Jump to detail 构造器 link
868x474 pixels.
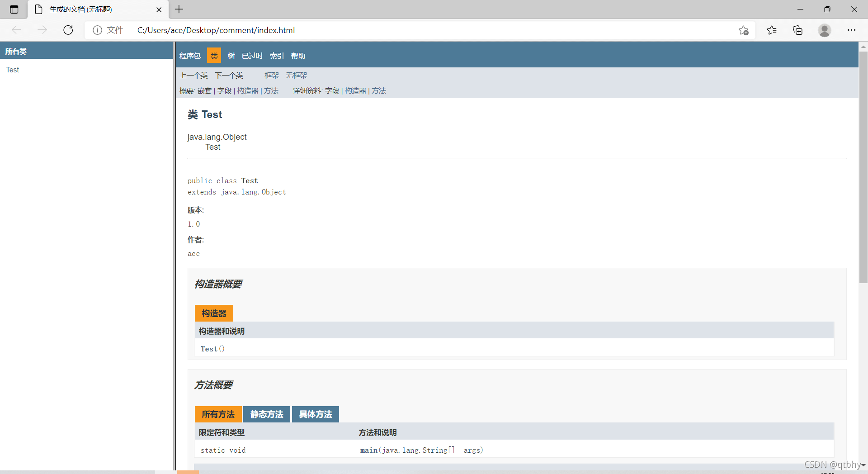355,91
